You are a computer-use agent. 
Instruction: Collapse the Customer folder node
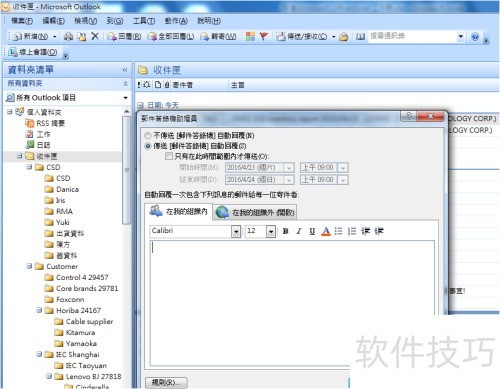coord(29,266)
